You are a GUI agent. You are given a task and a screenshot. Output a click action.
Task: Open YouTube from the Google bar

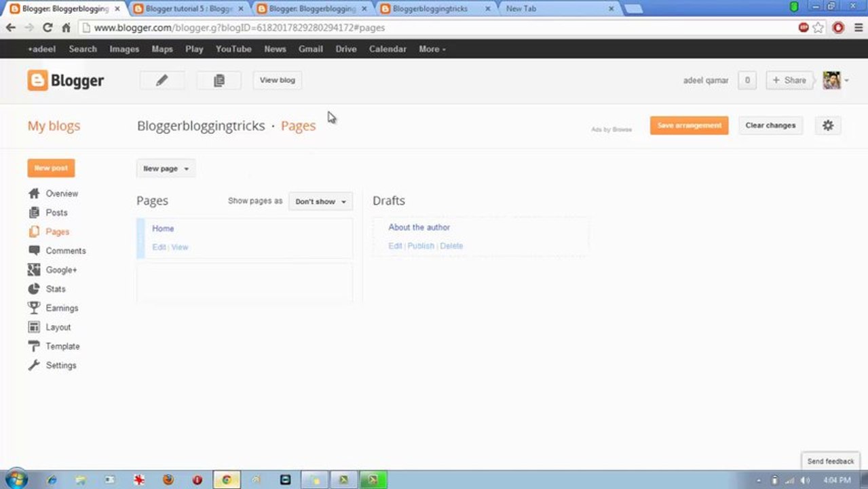tap(233, 49)
